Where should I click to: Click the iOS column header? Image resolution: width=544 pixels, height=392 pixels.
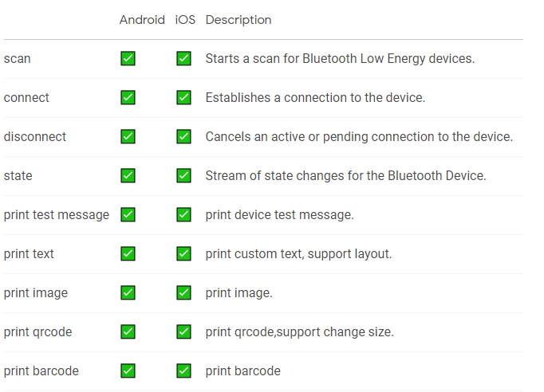pos(185,20)
